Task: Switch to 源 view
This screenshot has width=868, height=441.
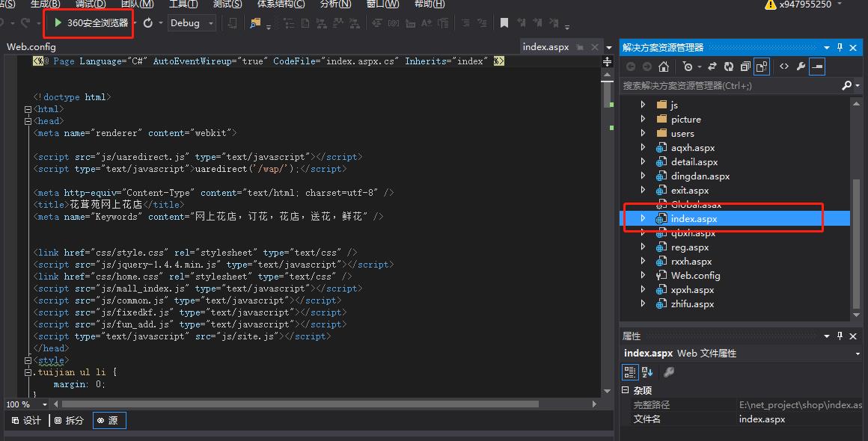Action: pyautogui.click(x=109, y=421)
